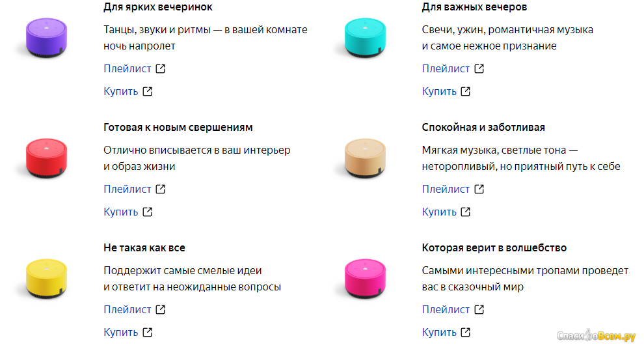Choose the beige speaker image
644x349 pixels.
[x=365, y=158]
